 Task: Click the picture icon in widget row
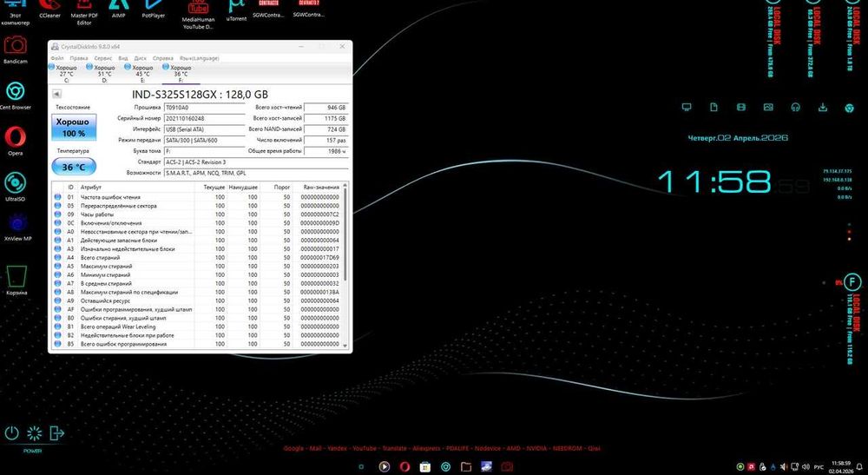[768, 108]
